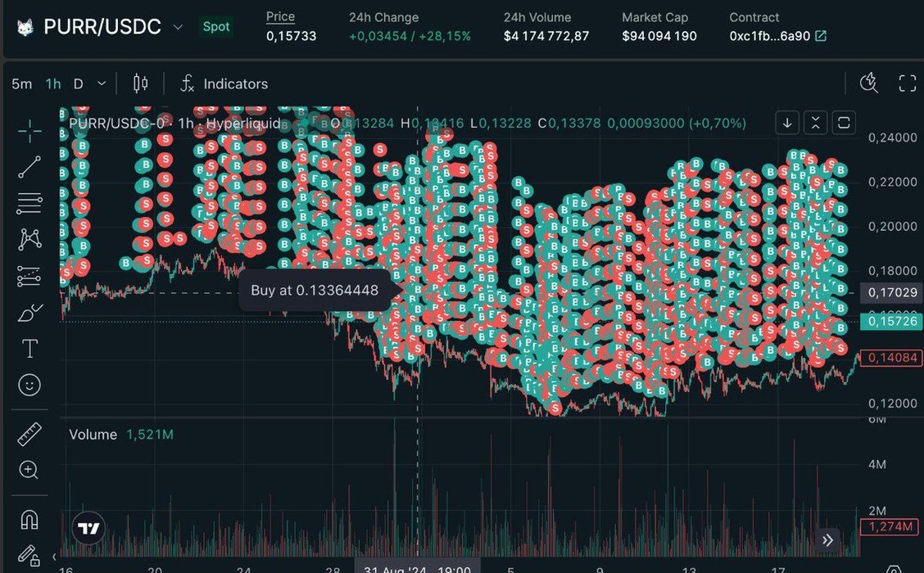Switch to the D daily timeframe
The image size is (924, 573).
point(78,84)
